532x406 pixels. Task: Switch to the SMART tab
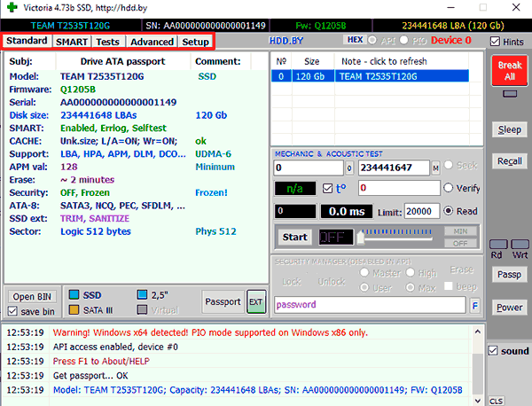pyautogui.click(x=72, y=42)
